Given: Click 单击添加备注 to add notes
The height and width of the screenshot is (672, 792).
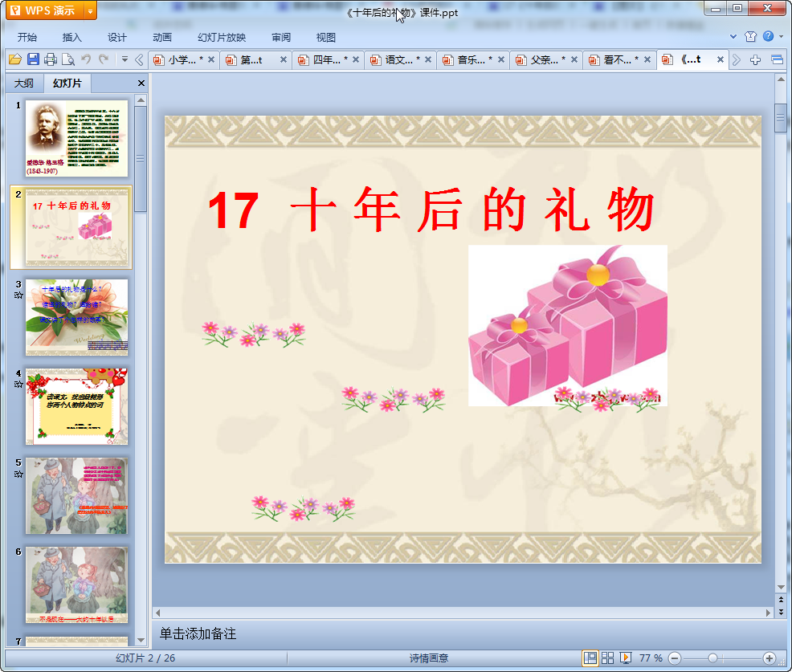Looking at the screenshot, I should tap(198, 633).
